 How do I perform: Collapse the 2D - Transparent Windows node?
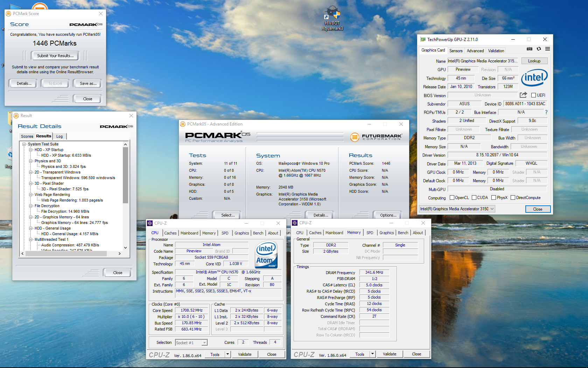(31, 172)
